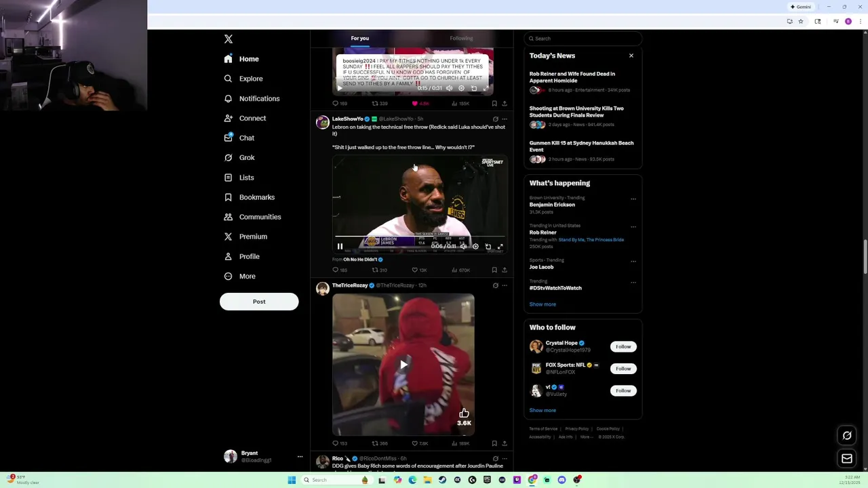Image resolution: width=868 pixels, height=488 pixels.
Task: Bookmark the LakeShowYo post
Action: pyautogui.click(x=494, y=270)
